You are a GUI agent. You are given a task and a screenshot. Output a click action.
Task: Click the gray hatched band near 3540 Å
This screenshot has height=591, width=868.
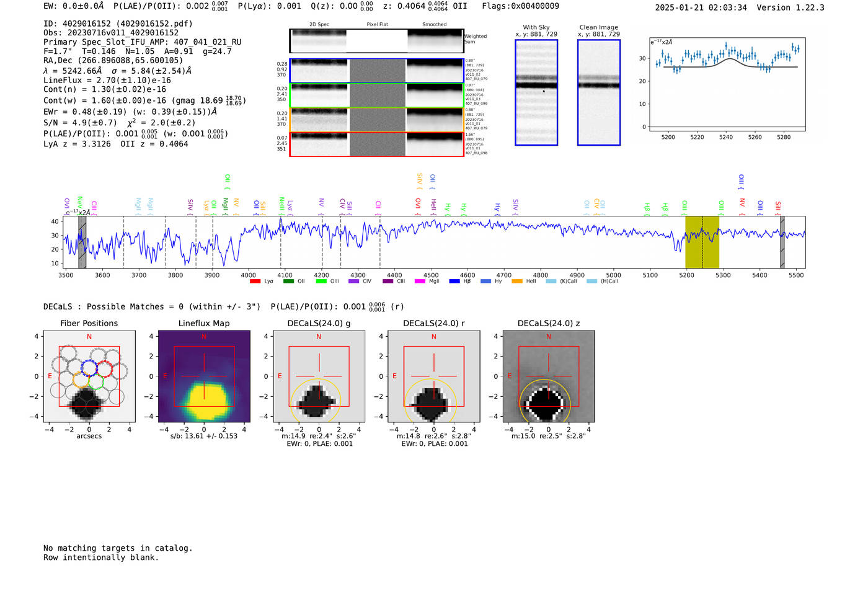[82, 242]
